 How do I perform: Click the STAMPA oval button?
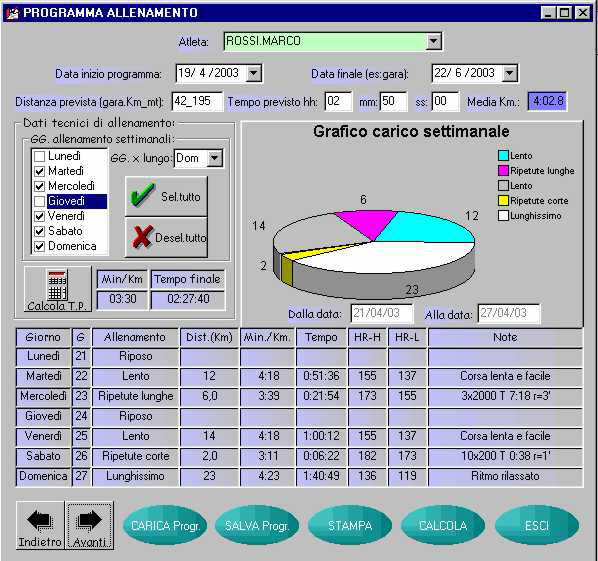350,526
